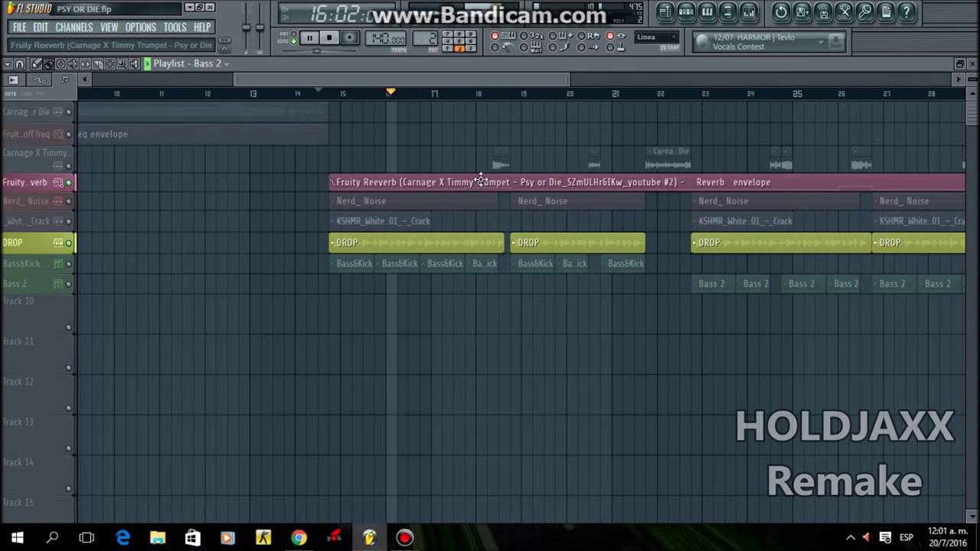Switch to Pattern mode radio button
This screenshot has width=980, height=551.
[x=294, y=34]
